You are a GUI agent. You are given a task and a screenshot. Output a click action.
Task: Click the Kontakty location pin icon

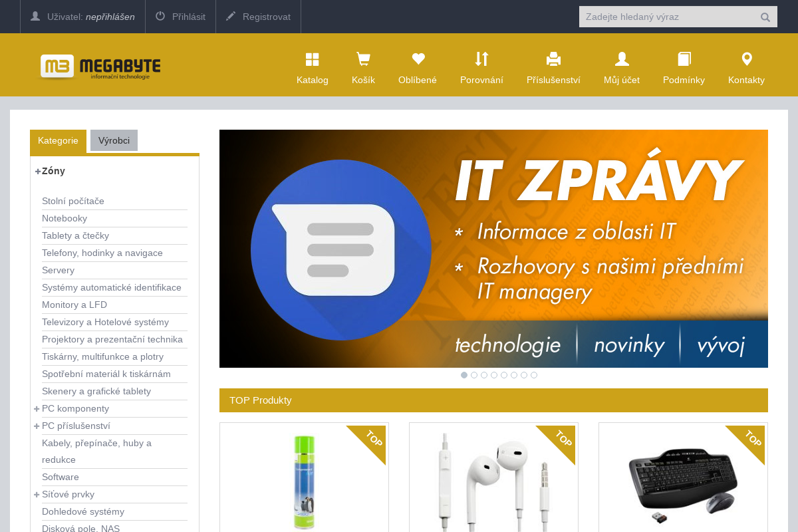tap(746, 59)
